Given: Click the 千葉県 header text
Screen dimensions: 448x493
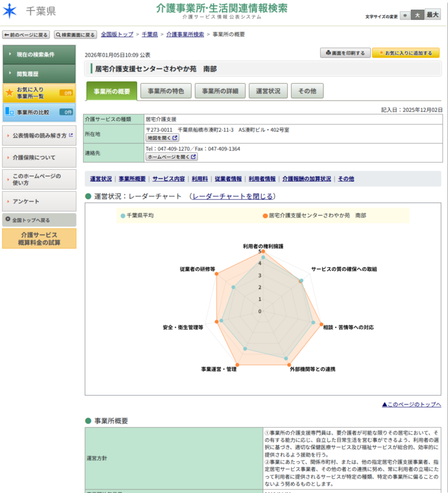Looking at the screenshot, I should [41, 11].
